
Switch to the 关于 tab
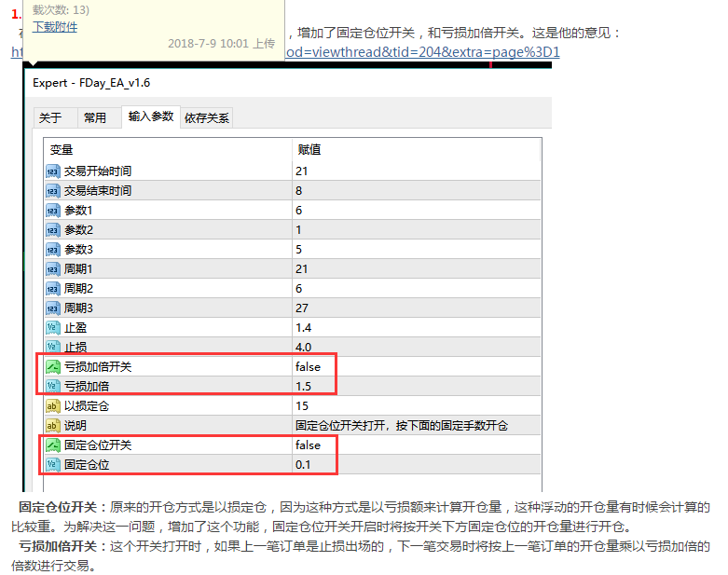tap(49, 118)
